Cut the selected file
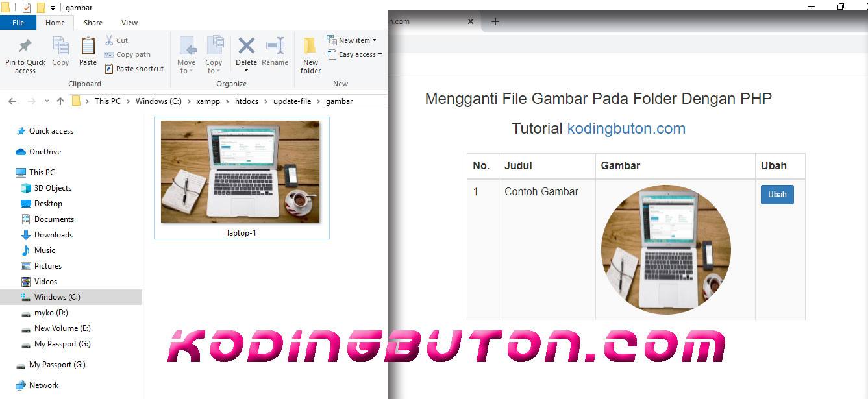Viewport: 868px width, 399px height. (x=118, y=40)
